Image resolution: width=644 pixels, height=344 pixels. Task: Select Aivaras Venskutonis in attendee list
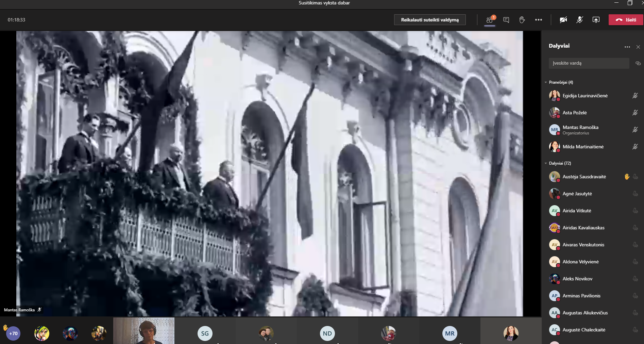pyautogui.click(x=593, y=245)
